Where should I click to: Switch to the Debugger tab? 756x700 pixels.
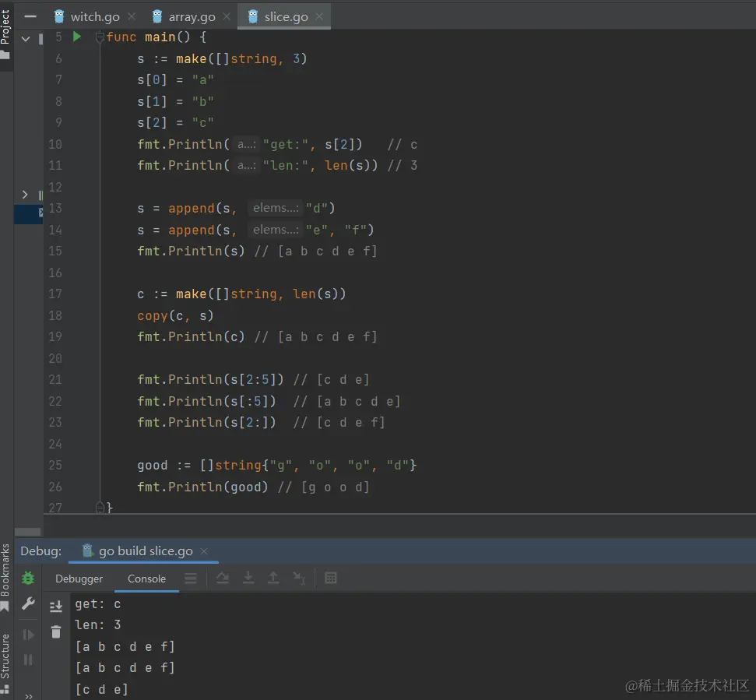tap(79, 579)
